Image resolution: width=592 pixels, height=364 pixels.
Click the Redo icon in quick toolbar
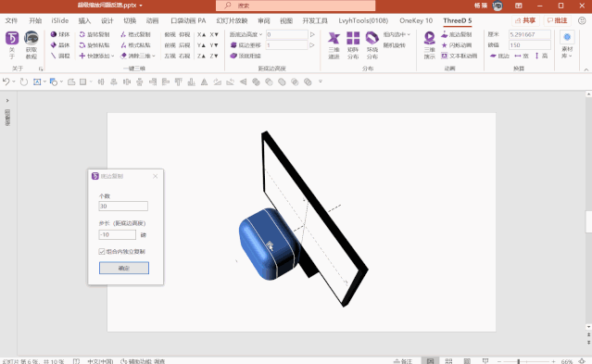(x=24, y=82)
